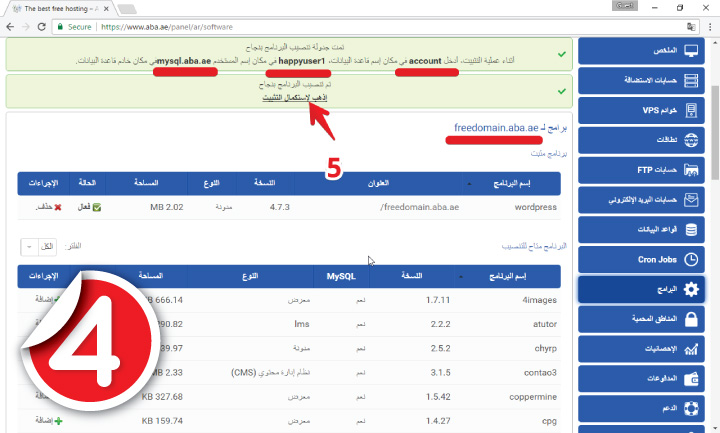Click برنامج مثبت section label
This screenshot has height=433, width=720.
click(x=549, y=153)
